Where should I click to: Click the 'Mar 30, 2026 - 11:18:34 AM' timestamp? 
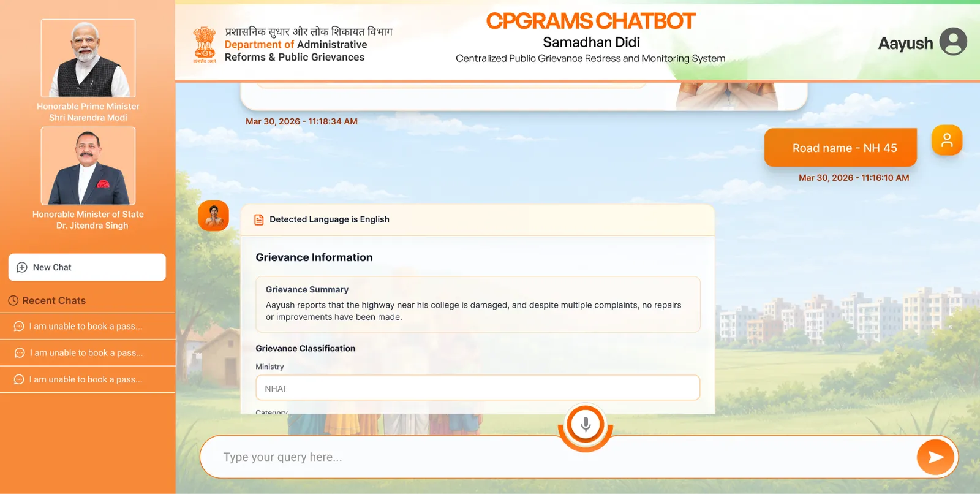pyautogui.click(x=301, y=121)
